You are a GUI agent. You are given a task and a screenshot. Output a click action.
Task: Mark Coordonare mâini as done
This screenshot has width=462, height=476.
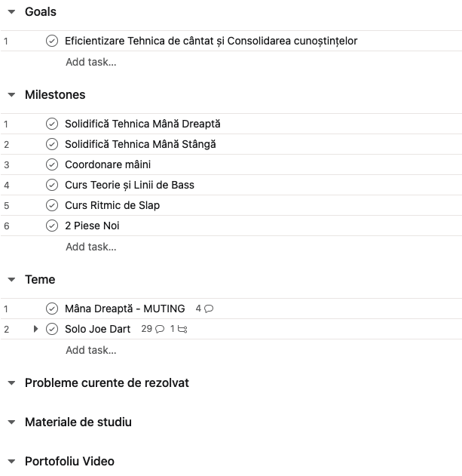[x=52, y=164]
